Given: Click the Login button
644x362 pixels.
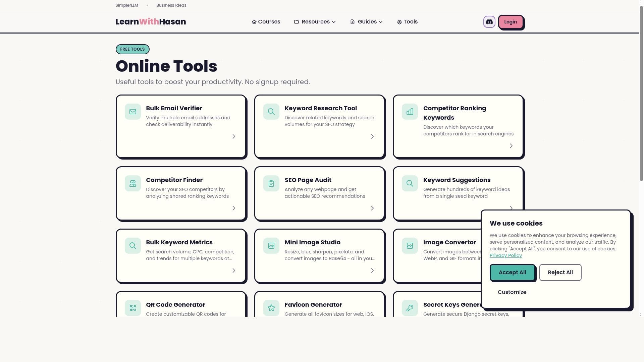Looking at the screenshot, I should [x=511, y=22].
